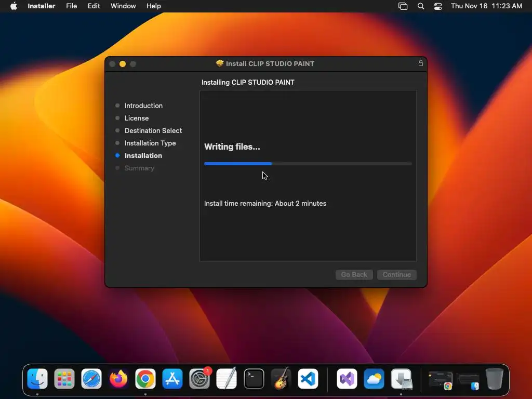This screenshot has width=532, height=399.
Task: Launch Safari from the dock
Action: coord(91,378)
